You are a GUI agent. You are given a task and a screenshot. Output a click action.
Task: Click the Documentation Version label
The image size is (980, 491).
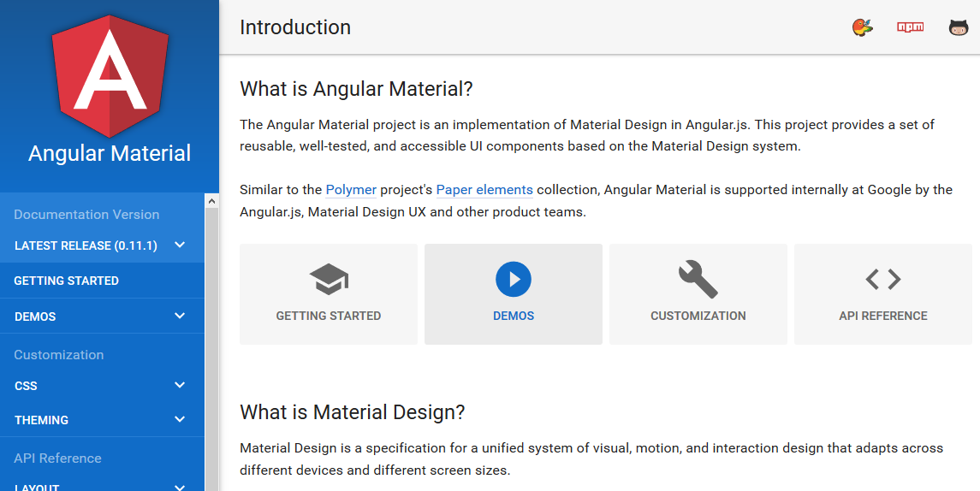tap(86, 214)
